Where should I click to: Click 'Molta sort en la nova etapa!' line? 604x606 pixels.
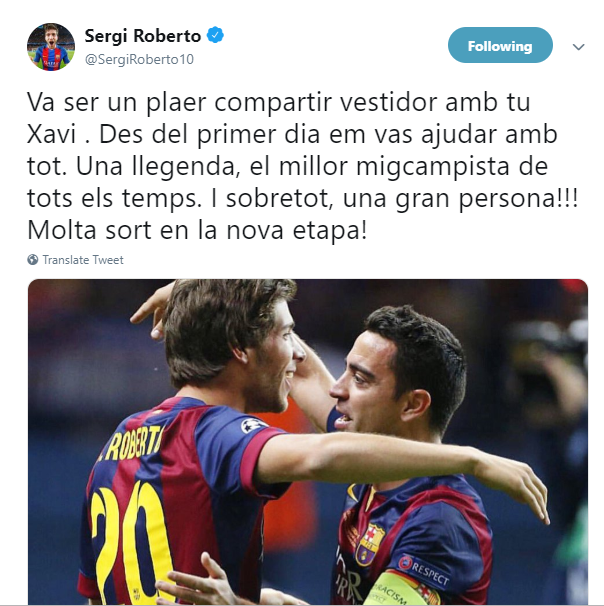coord(197,230)
